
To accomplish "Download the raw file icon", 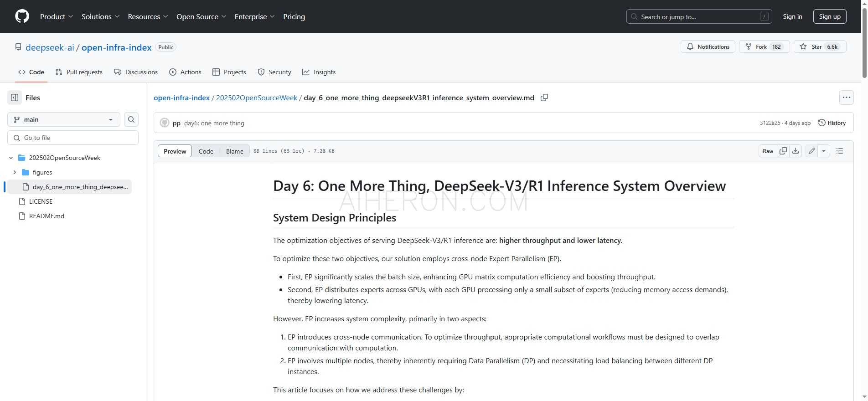I will [x=796, y=151].
